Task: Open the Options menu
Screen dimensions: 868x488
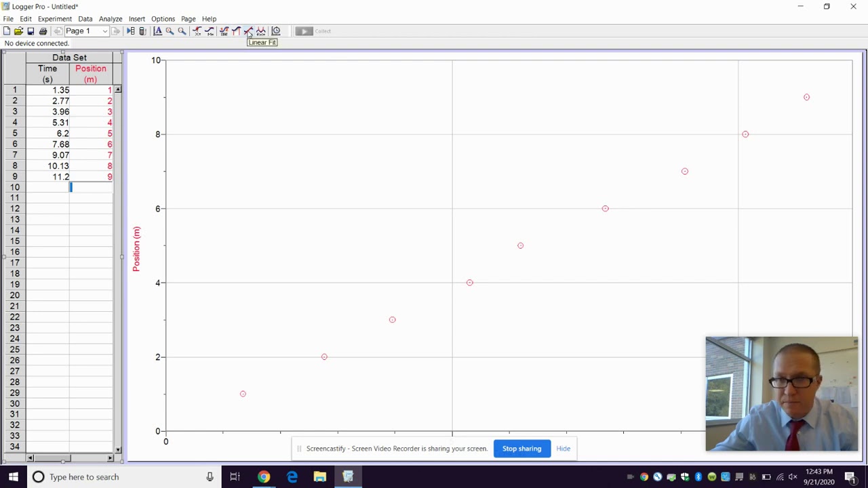Action: [163, 19]
